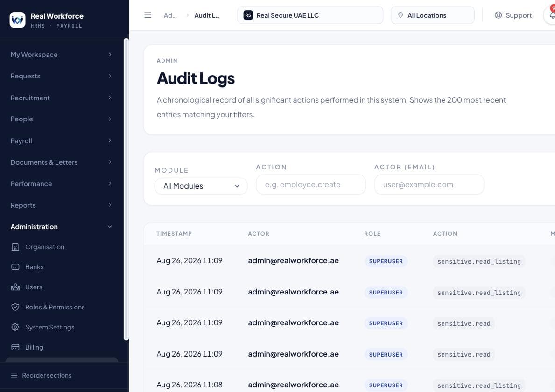This screenshot has height=392, width=555.
Task: Click second row sensitive.read_listing action
Action: click(479, 293)
